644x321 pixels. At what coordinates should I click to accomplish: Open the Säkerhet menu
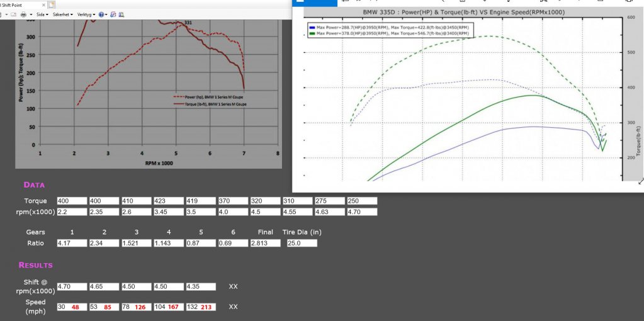[63, 14]
